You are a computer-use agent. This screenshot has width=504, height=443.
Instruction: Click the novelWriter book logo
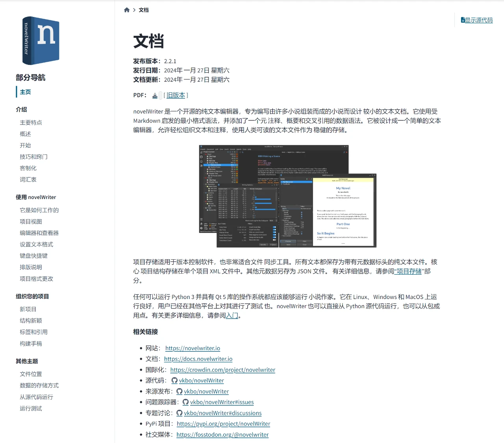[x=41, y=41]
